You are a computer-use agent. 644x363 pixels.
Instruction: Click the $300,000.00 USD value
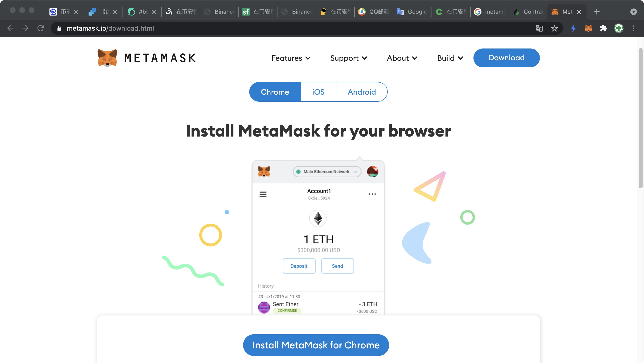(318, 250)
